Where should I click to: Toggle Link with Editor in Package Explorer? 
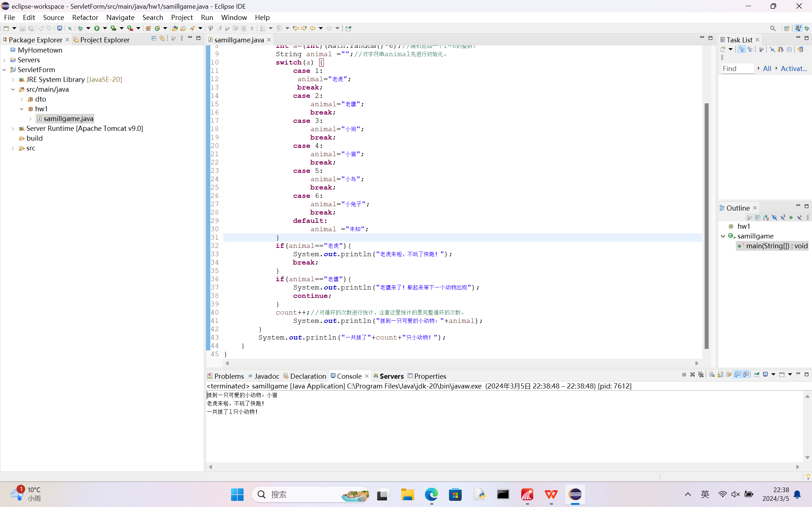[x=162, y=38]
